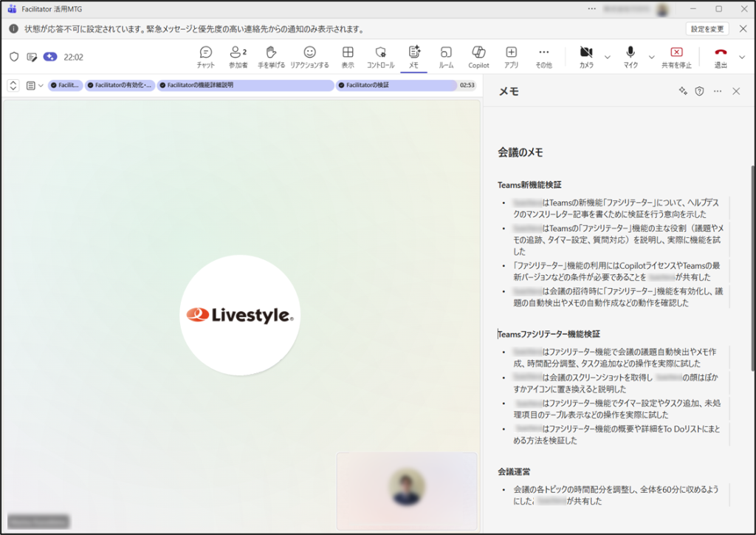This screenshot has height=535, width=756.
Task: Launch Copilot from the meeting toolbar
Action: coord(478,56)
